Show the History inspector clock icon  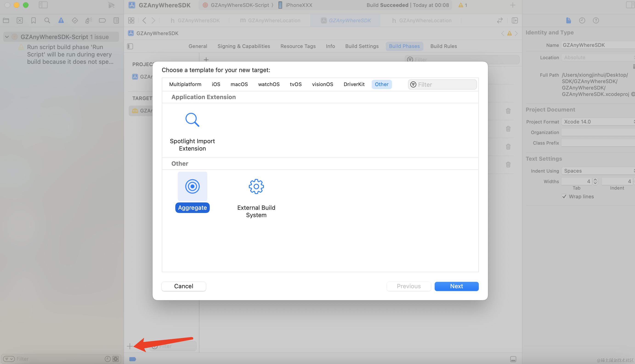(582, 20)
